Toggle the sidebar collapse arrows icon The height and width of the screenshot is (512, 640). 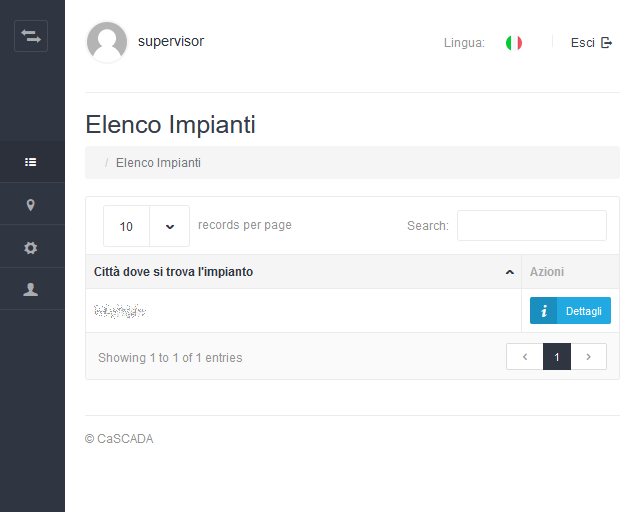click(x=31, y=36)
